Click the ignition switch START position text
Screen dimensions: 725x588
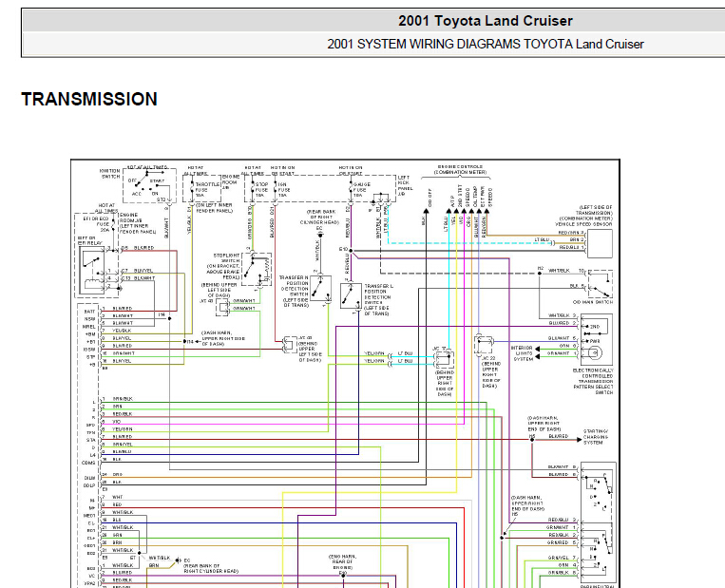click(157, 181)
